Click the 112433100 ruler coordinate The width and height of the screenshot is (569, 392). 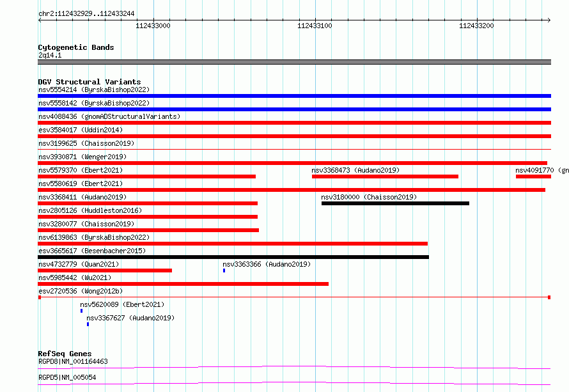315,26
